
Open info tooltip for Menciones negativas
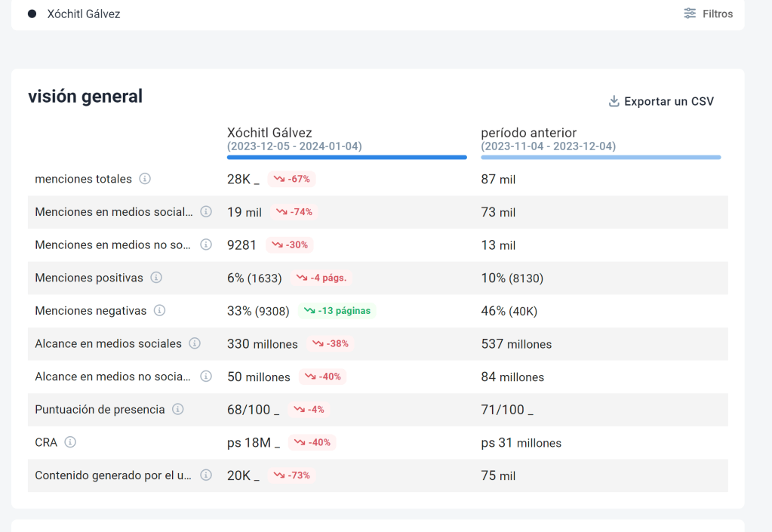[x=160, y=310]
